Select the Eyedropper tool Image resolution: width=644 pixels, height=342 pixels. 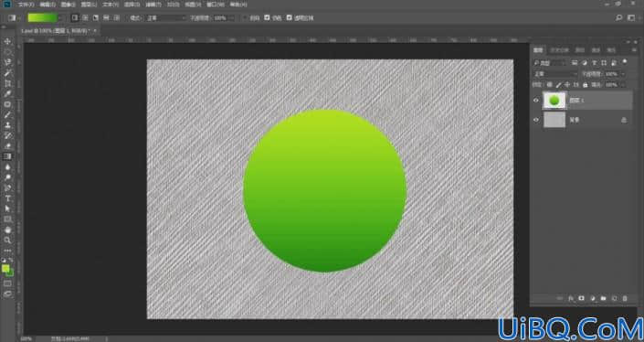[7, 94]
